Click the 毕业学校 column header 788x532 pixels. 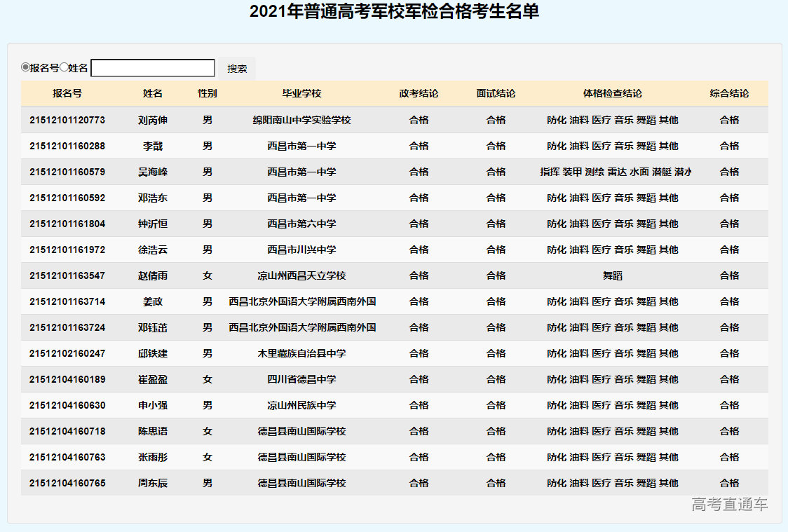(x=301, y=93)
